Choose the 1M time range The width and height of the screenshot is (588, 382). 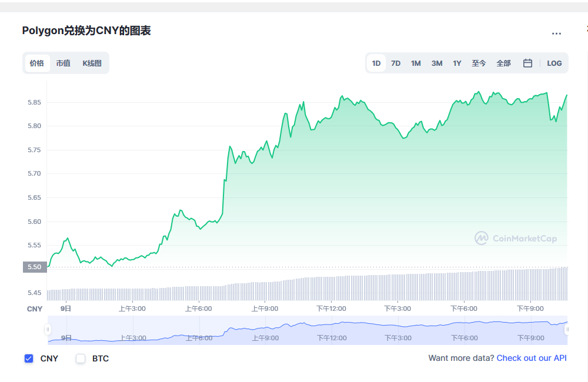416,63
